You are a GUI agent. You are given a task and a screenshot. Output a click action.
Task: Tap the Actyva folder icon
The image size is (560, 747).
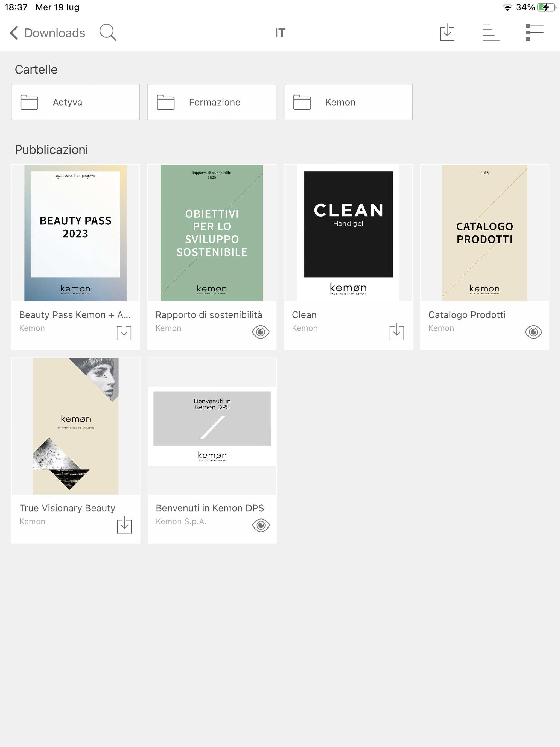click(x=29, y=102)
